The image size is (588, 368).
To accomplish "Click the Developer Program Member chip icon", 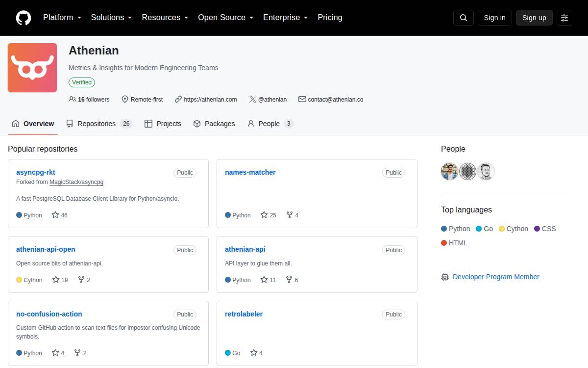I will click(x=445, y=277).
